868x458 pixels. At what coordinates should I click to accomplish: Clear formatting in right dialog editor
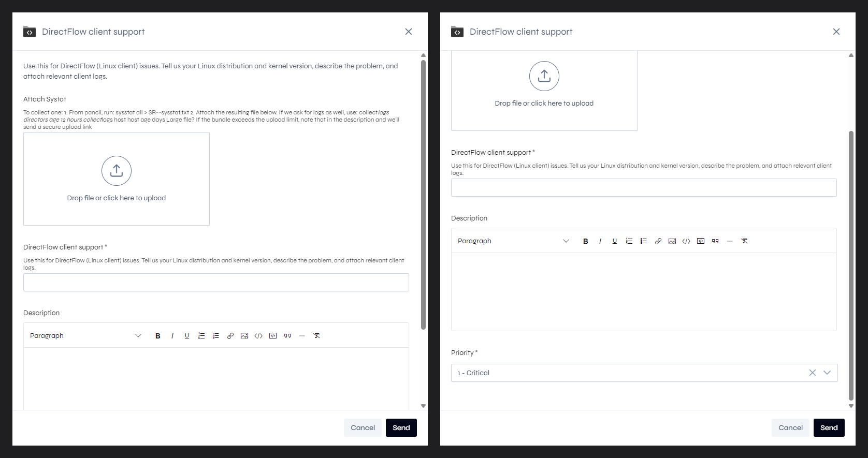(744, 241)
